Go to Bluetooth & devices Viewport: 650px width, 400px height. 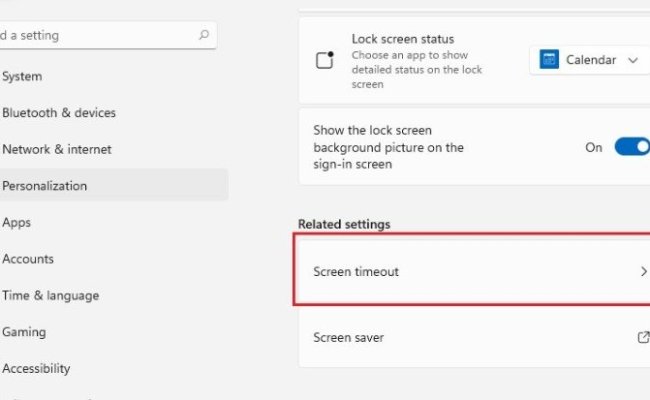coord(58,113)
